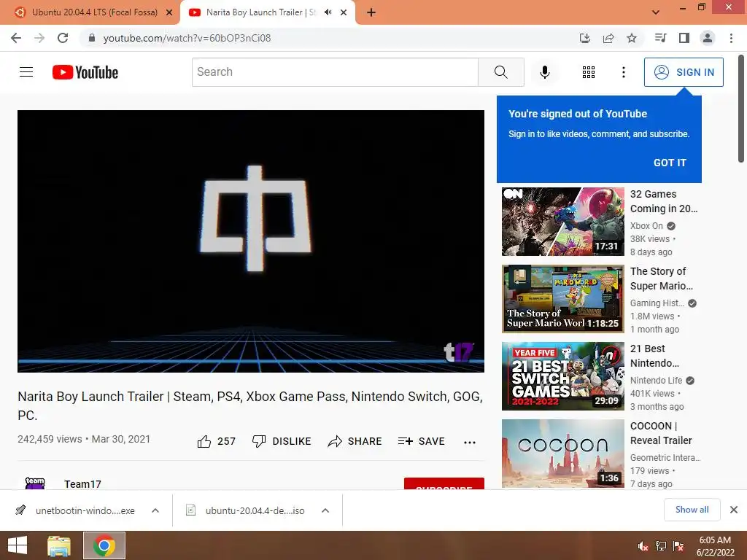747x560 pixels.
Task: Like the video with thumbs up
Action: tap(216, 441)
